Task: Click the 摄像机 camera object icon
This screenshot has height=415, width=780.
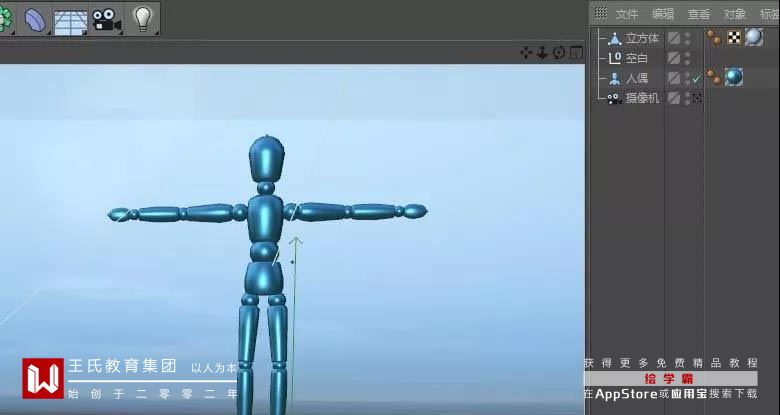Action: coord(615,99)
